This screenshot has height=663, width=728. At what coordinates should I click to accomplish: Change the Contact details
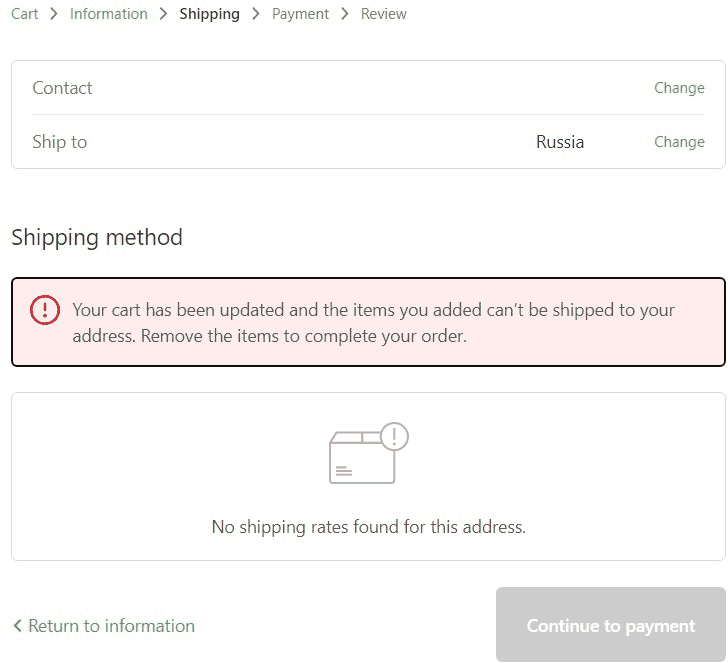click(679, 88)
